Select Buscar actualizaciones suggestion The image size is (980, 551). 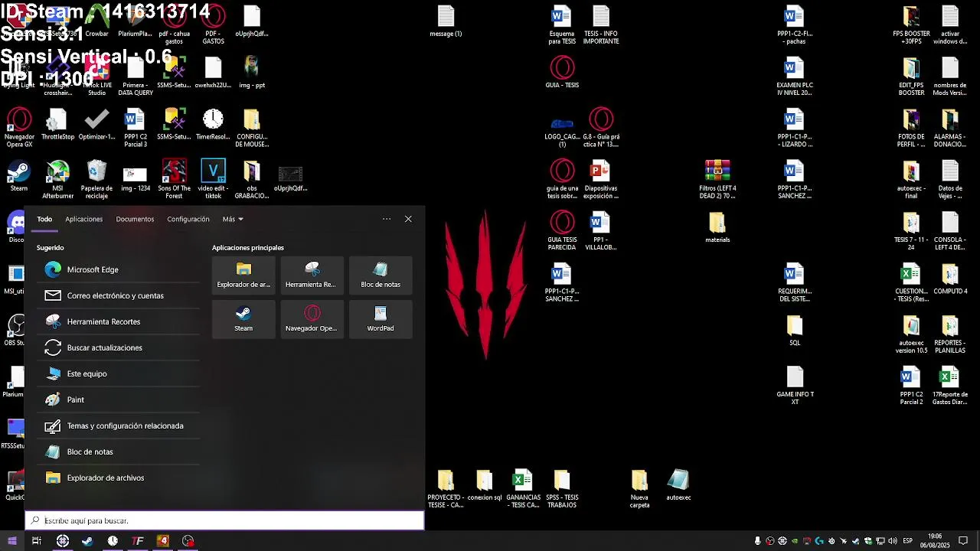118,347
